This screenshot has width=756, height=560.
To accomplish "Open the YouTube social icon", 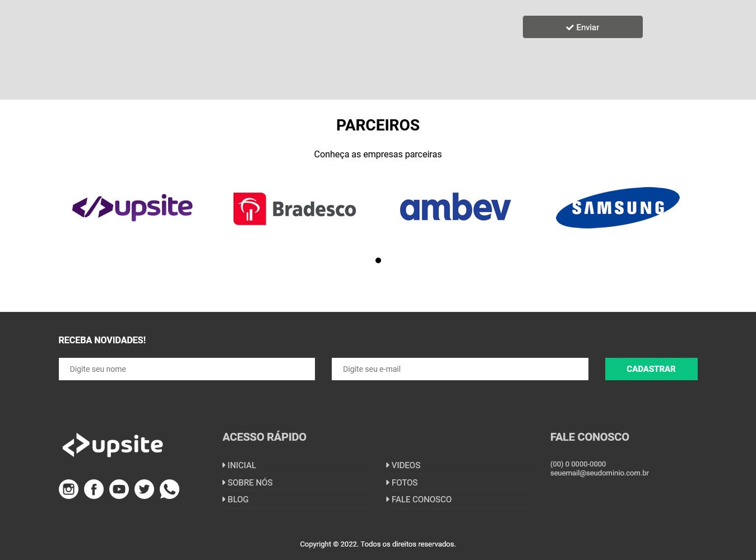I will tap(119, 489).
